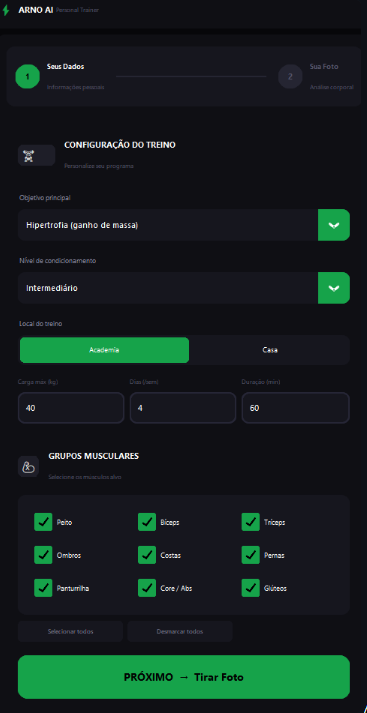Open the Hipertrofia (ganho de massa) select box
Viewport: 367px width, 713px height.
(x=184, y=225)
